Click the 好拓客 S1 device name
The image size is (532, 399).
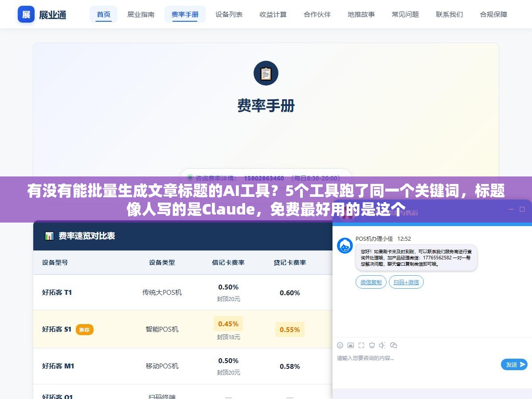[x=57, y=329]
